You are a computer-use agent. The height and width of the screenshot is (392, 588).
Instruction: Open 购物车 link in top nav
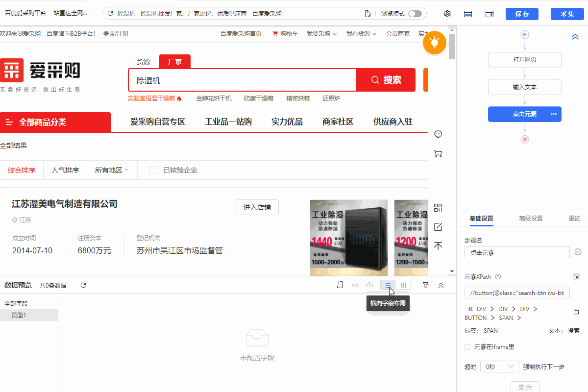[x=285, y=34]
